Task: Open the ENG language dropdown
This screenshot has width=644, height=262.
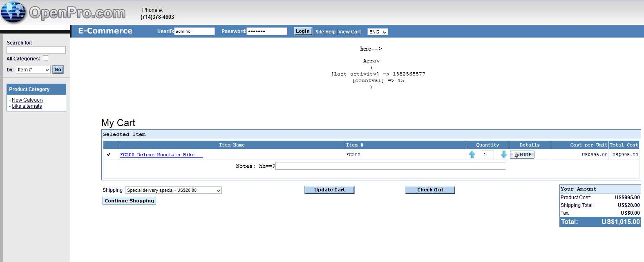Action: pos(378,32)
